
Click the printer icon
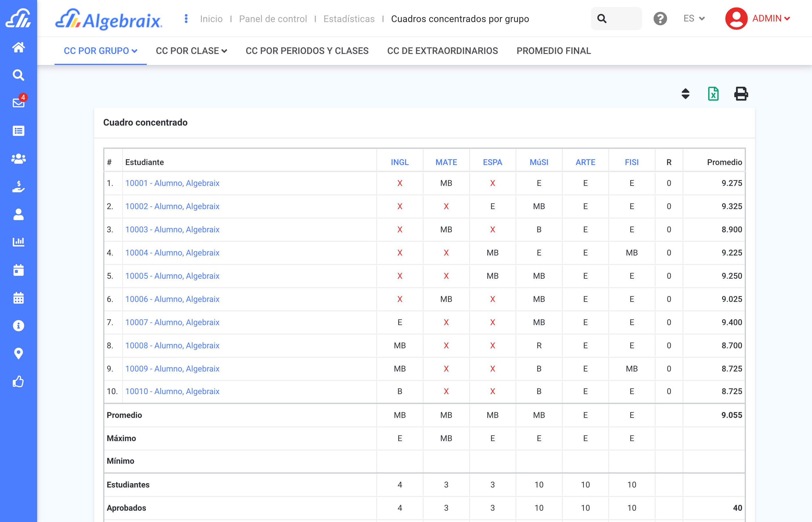click(741, 94)
